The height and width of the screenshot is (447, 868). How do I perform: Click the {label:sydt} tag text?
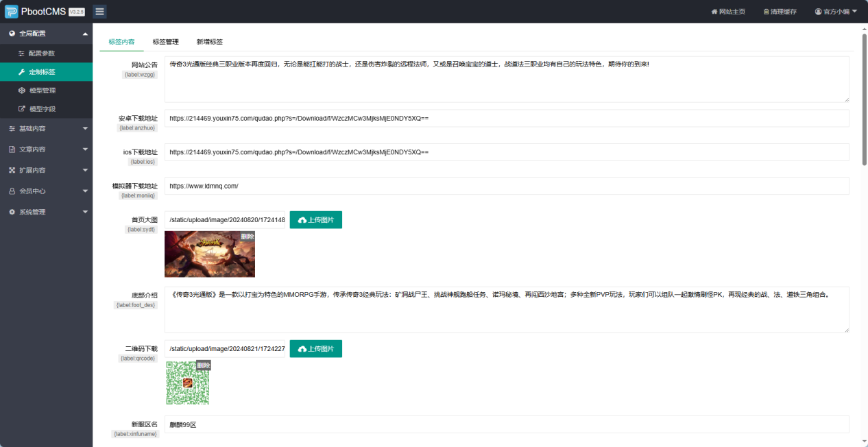click(x=142, y=229)
